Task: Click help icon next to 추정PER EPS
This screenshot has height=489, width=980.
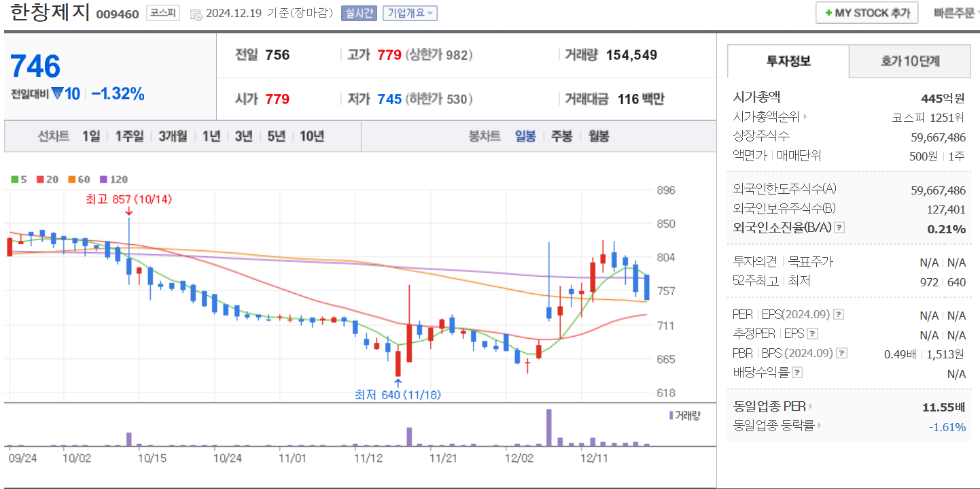Action: pyautogui.click(x=812, y=334)
